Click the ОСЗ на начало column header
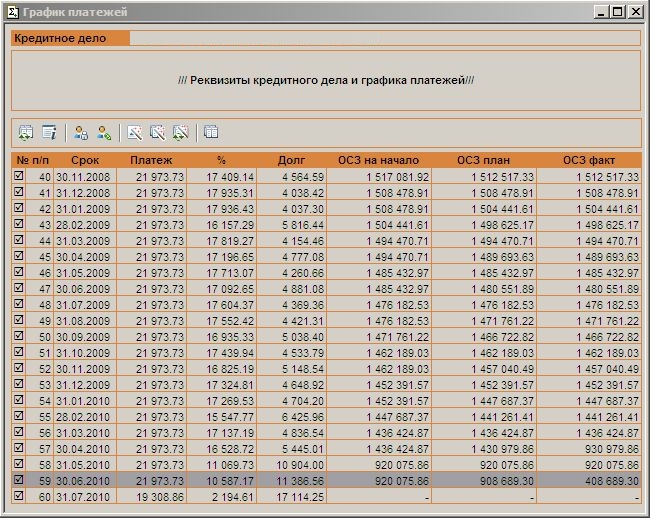 click(x=379, y=160)
